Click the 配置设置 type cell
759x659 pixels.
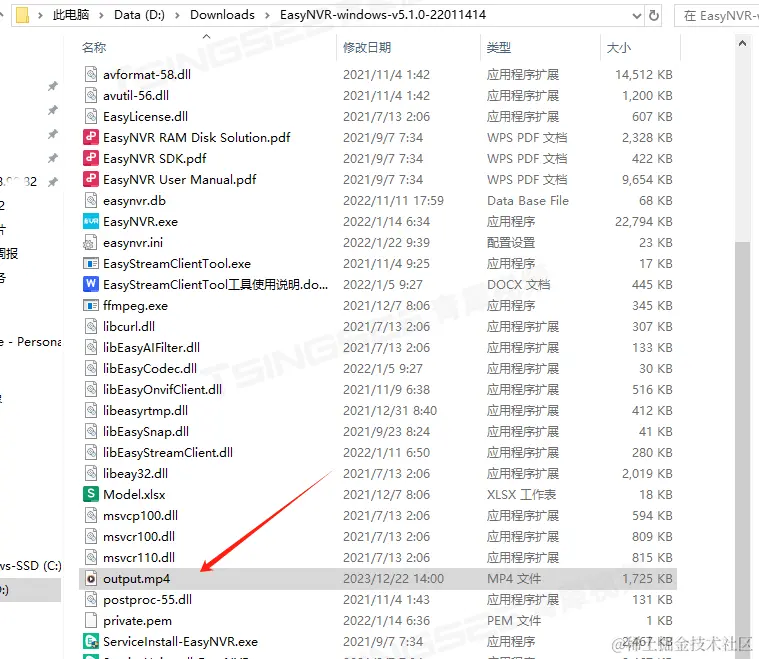[511, 243]
